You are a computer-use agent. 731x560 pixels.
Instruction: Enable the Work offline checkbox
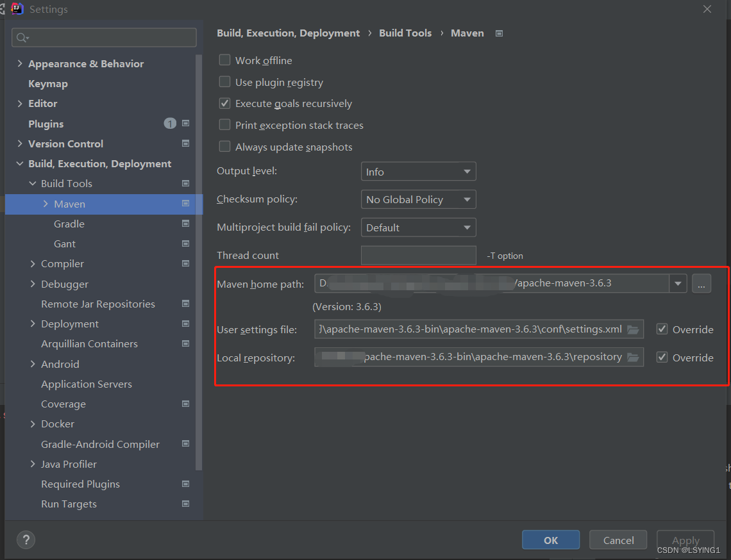pyautogui.click(x=224, y=60)
